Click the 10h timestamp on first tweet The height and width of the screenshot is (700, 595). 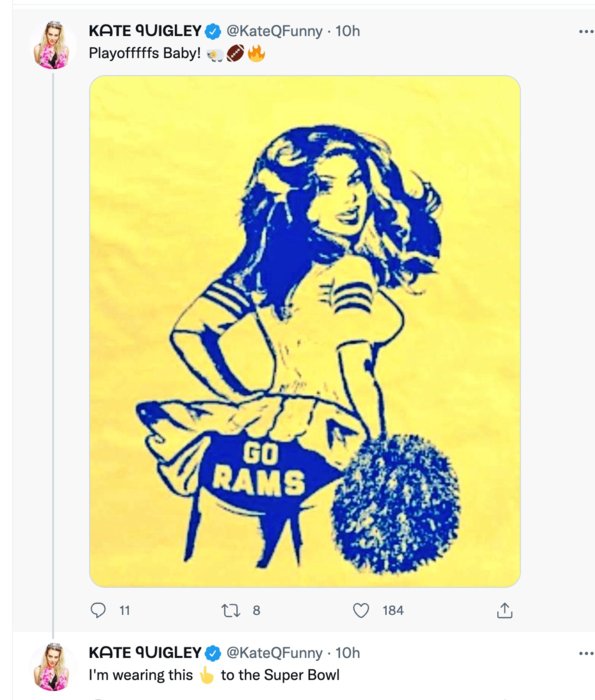(347, 31)
